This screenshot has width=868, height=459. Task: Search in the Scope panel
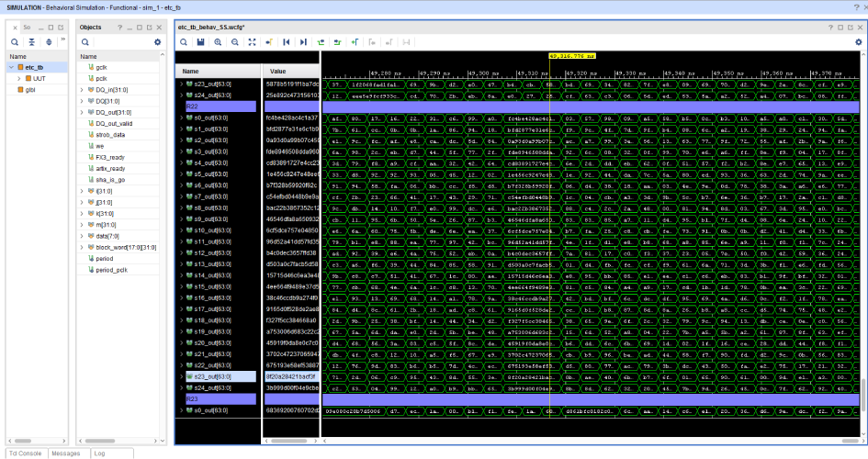point(15,42)
